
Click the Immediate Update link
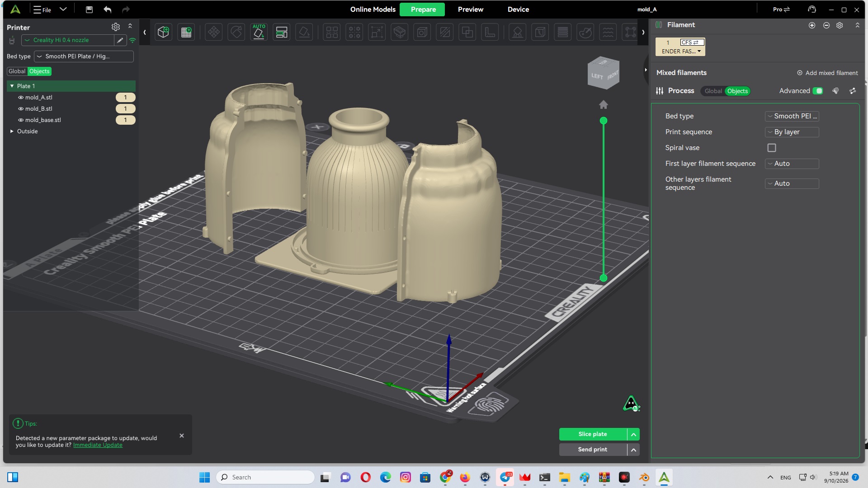click(x=98, y=445)
